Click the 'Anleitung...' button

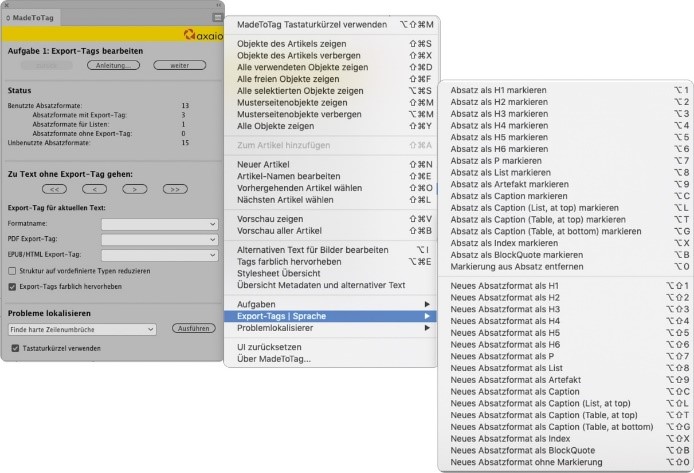pyautogui.click(x=113, y=65)
